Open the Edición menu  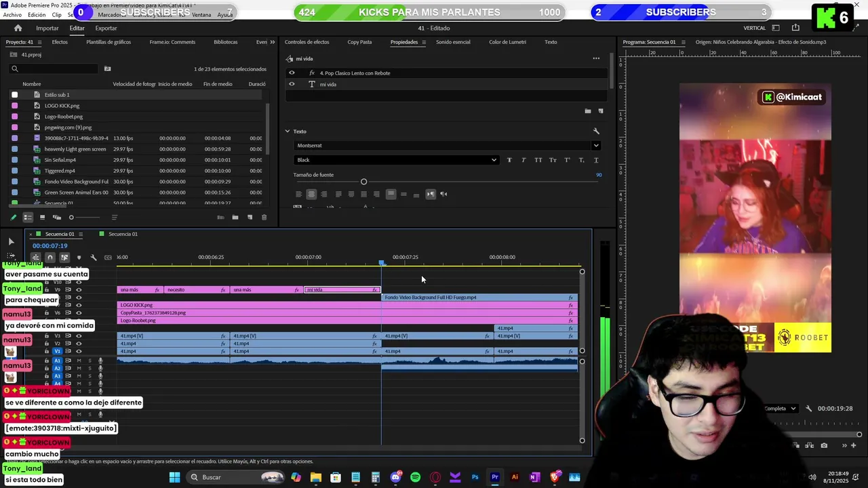pyautogui.click(x=37, y=15)
